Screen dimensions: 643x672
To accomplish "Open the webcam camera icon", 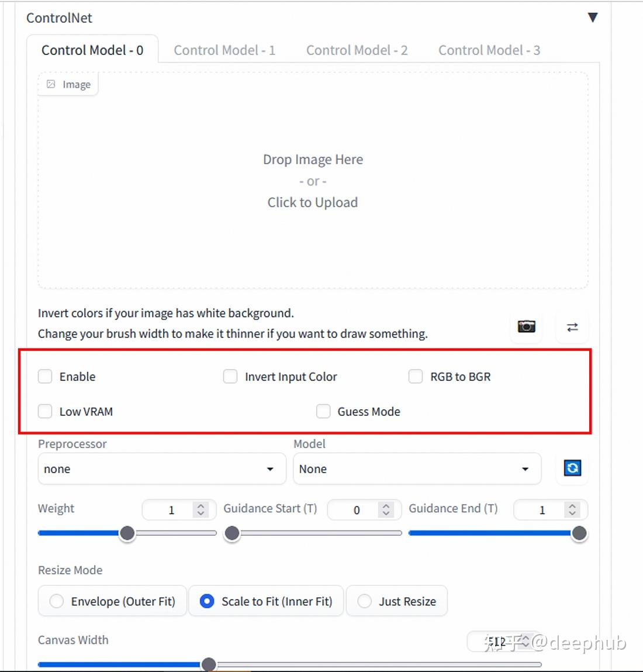I will (526, 327).
